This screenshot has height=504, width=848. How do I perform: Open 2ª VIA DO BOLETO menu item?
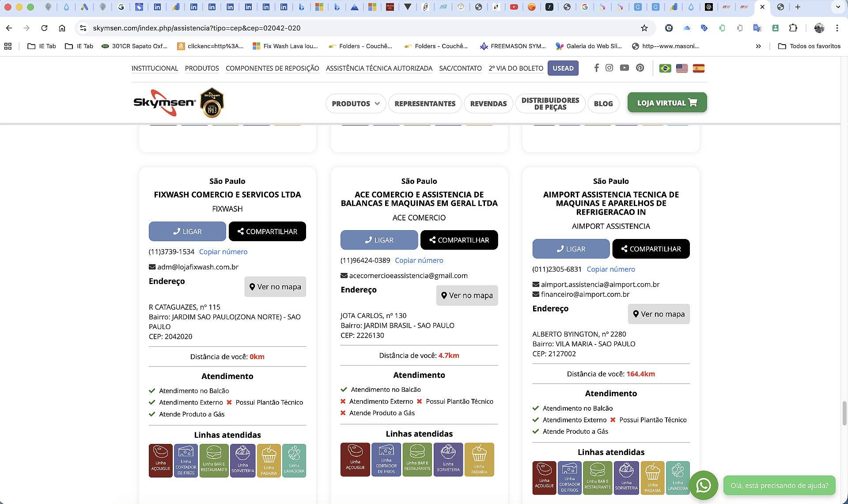[x=516, y=68]
